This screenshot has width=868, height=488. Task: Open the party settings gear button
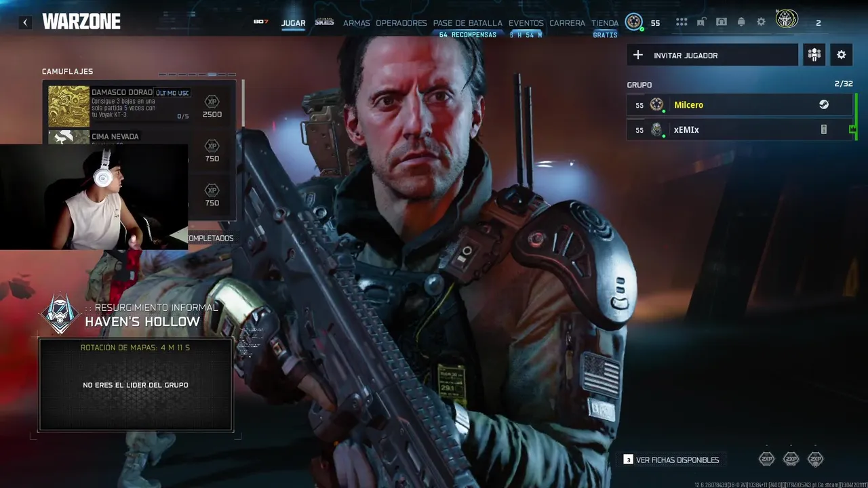pyautogui.click(x=841, y=55)
